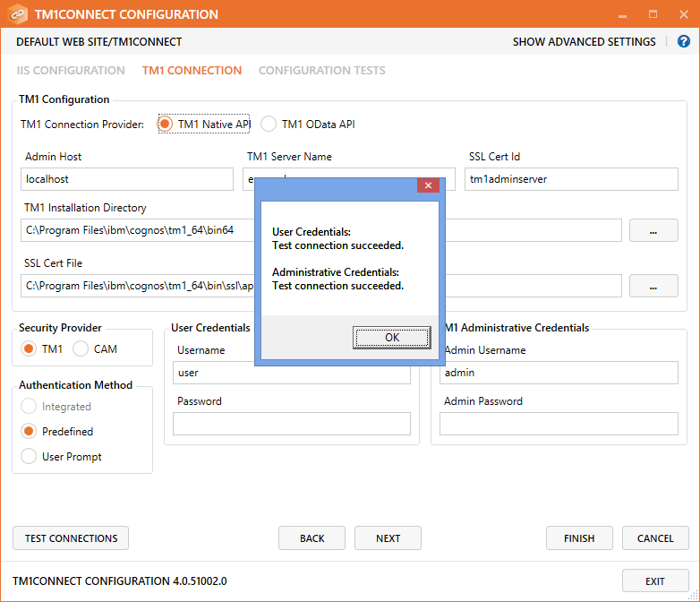Click the Username field containing user
This screenshot has height=602, width=700.
(292, 374)
